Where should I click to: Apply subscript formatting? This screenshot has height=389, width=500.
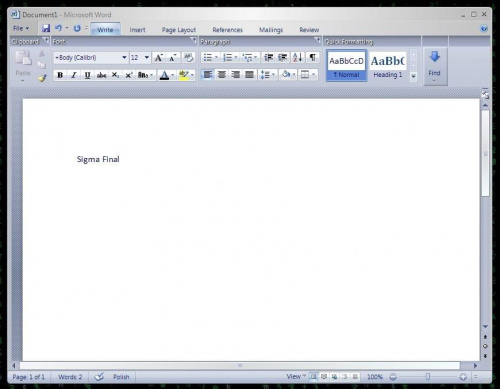pos(115,75)
